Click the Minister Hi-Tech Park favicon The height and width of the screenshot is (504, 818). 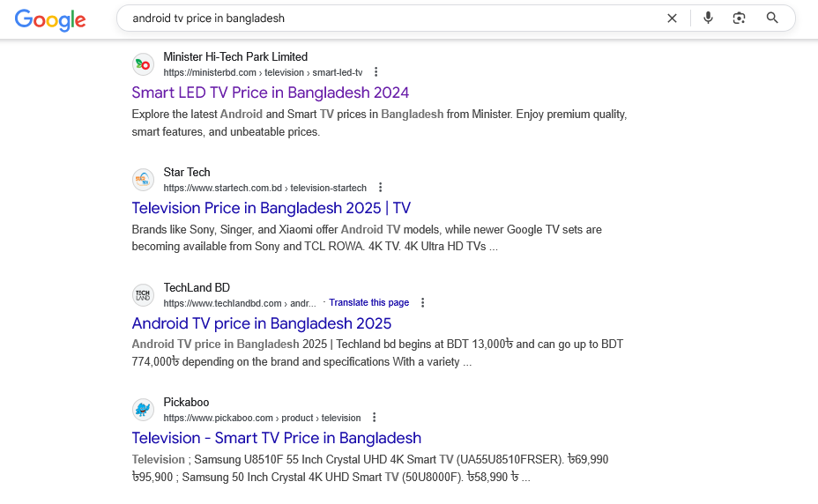coord(143,64)
